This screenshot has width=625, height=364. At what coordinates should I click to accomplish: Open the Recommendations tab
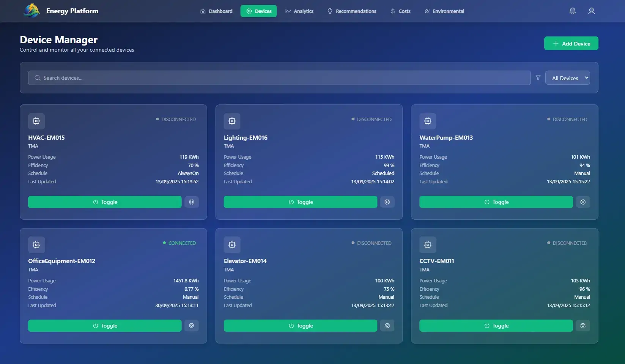pyautogui.click(x=352, y=11)
